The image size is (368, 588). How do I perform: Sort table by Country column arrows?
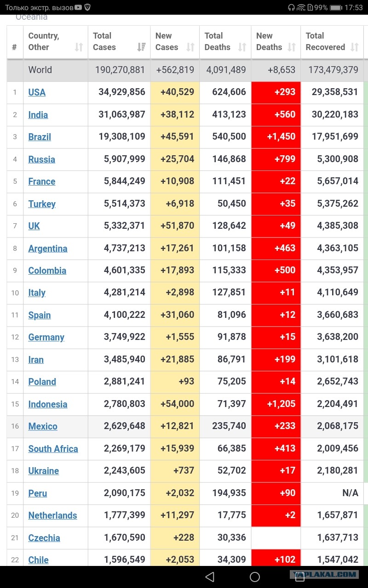coord(79,47)
